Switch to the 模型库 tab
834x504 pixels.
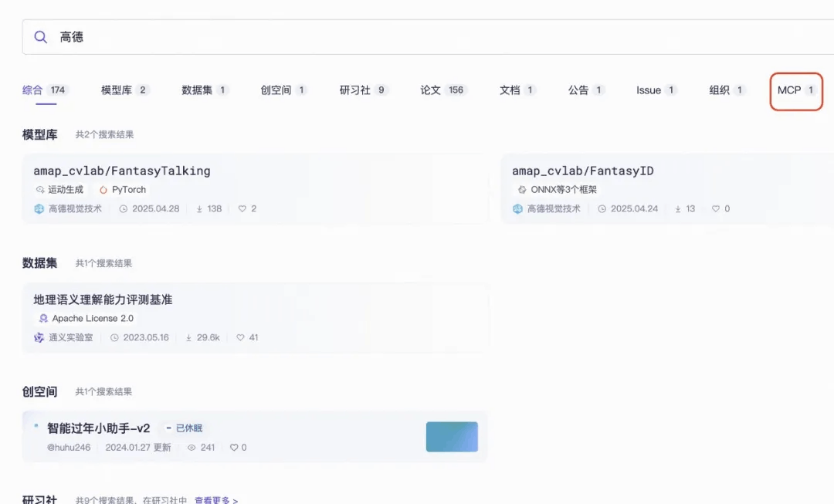(x=125, y=90)
